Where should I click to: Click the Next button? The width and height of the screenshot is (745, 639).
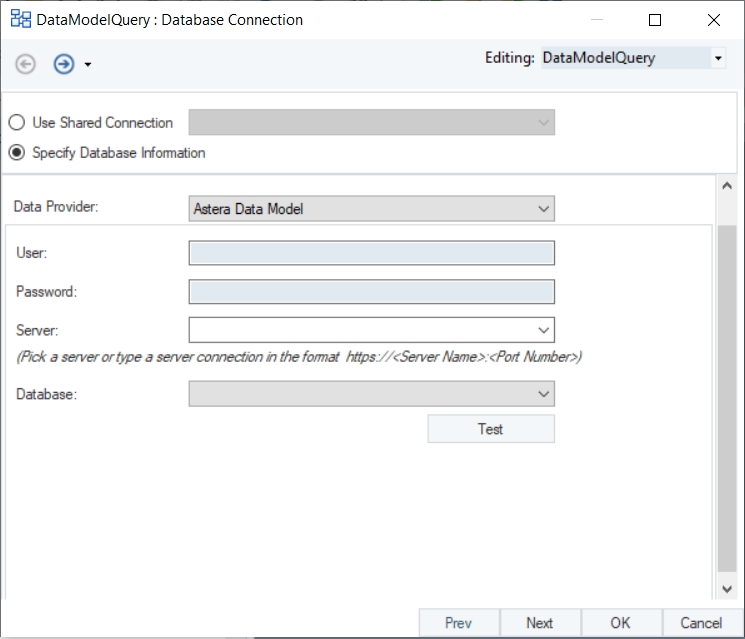[539, 622]
